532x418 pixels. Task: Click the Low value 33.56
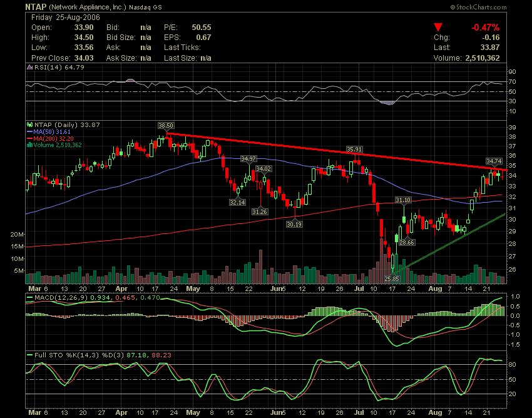[x=84, y=48]
